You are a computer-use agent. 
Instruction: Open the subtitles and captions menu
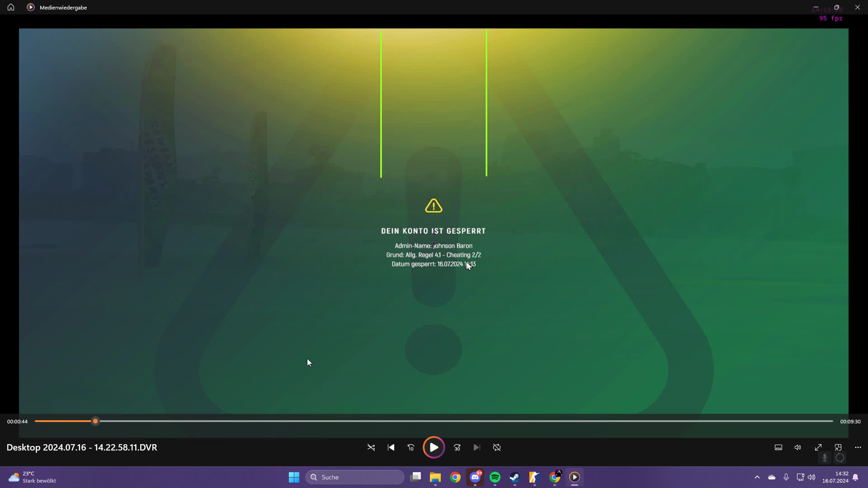tap(778, 447)
